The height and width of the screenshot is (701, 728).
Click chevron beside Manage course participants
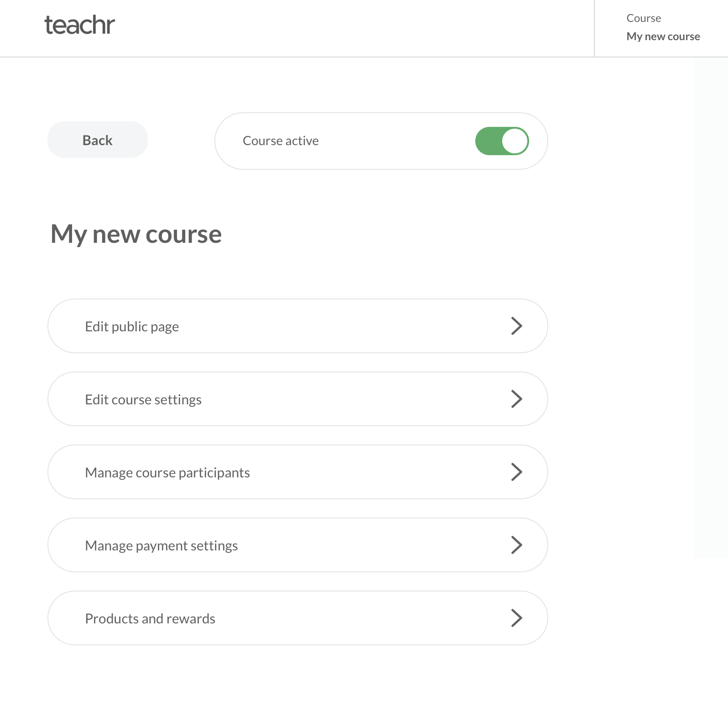(516, 472)
